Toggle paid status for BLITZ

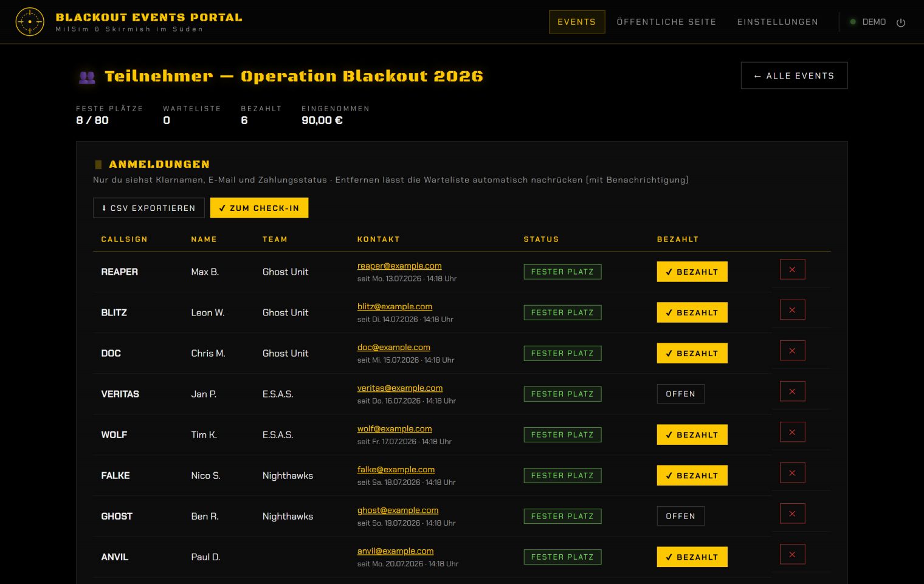pos(692,312)
